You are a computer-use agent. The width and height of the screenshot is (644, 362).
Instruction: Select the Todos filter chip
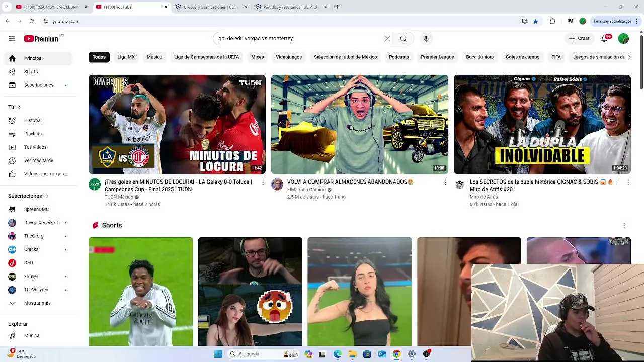pyautogui.click(x=99, y=57)
